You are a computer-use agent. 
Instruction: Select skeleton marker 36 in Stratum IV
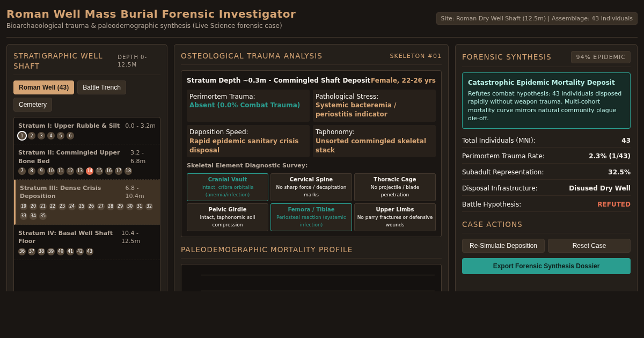[x=22, y=252]
